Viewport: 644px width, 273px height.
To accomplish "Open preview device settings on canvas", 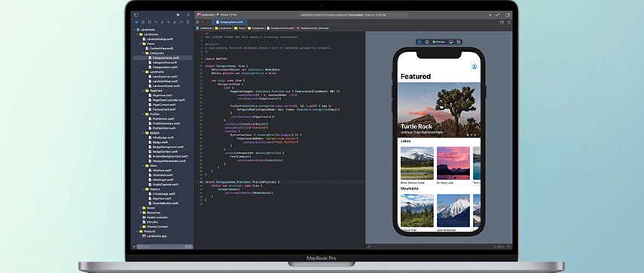I will pyautogui.click(x=451, y=42).
